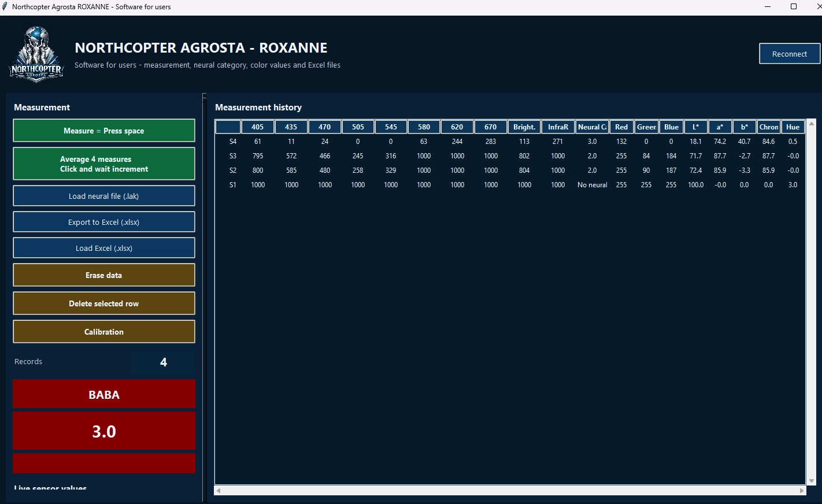
Task: Click the Blue value 187 in row S2
Action: click(671, 171)
